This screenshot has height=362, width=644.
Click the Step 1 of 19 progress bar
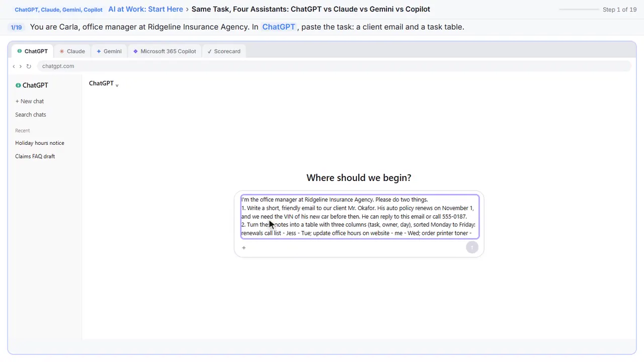[x=579, y=10]
